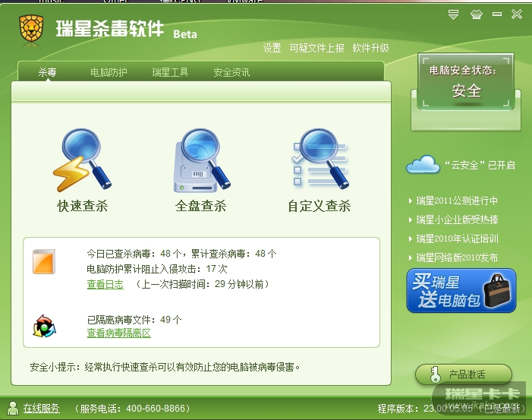532x420 pixels.
Task: Click the orange log book icon
Action: (44, 262)
